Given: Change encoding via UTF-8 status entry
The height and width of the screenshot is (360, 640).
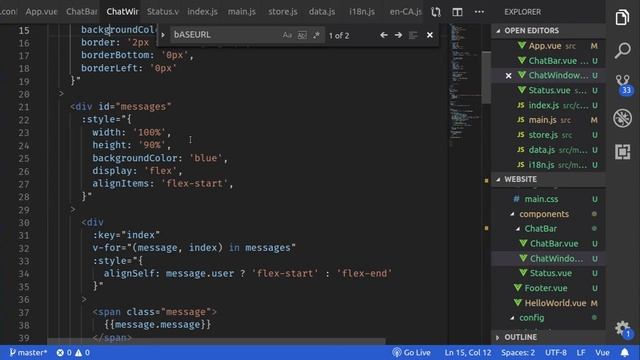Looking at the screenshot, I should [x=556, y=353].
